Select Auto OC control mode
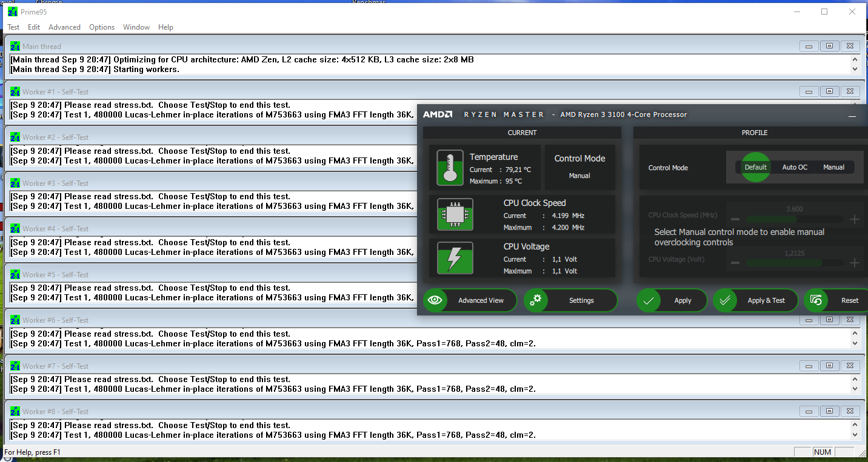The height and width of the screenshot is (462, 868). pyautogui.click(x=795, y=167)
